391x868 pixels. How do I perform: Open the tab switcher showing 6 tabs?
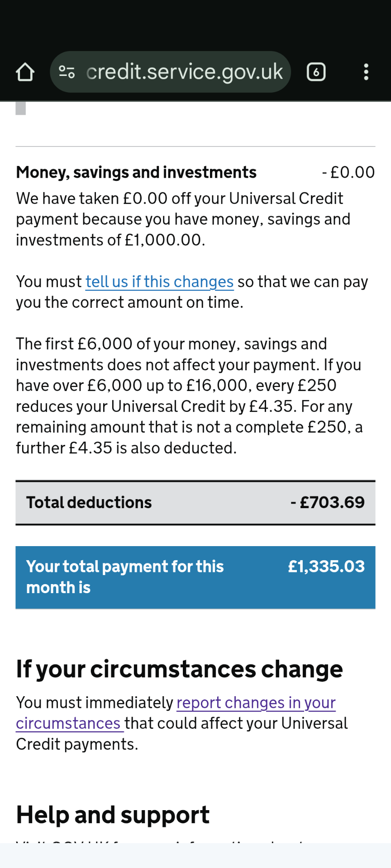[316, 72]
